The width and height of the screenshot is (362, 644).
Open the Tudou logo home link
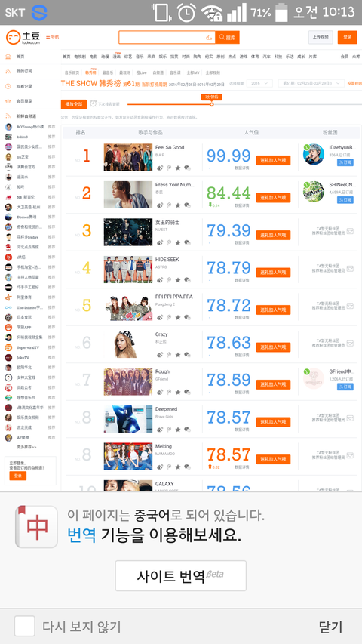pyautogui.click(x=23, y=37)
